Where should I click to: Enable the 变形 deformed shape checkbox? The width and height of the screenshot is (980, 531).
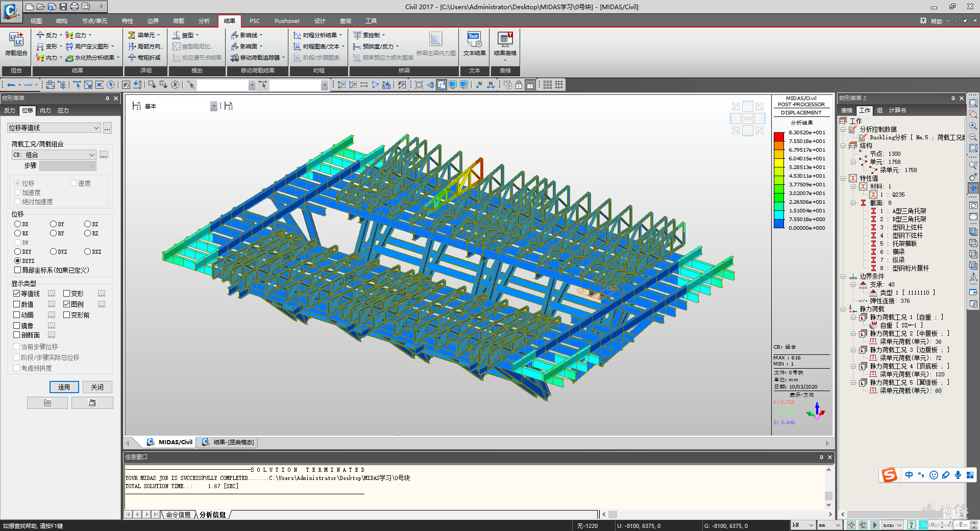(x=67, y=294)
